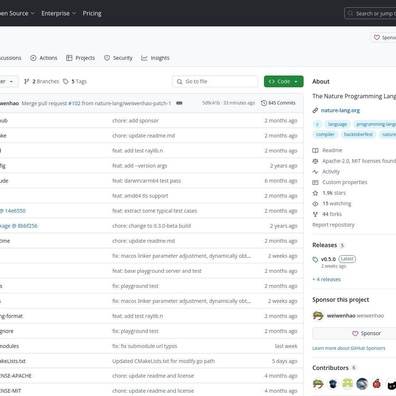Open the branch selector dropdown
396x396 pixels.
pyautogui.click(x=9, y=81)
